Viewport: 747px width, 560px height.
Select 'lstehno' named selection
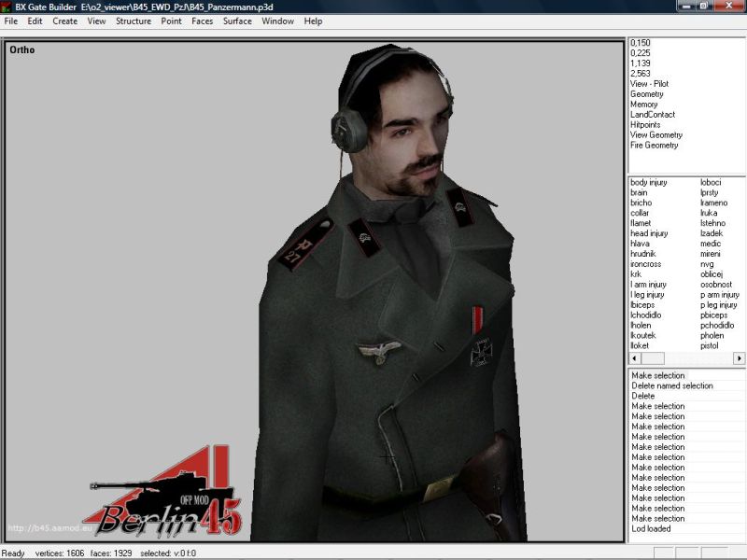pyautogui.click(x=712, y=223)
